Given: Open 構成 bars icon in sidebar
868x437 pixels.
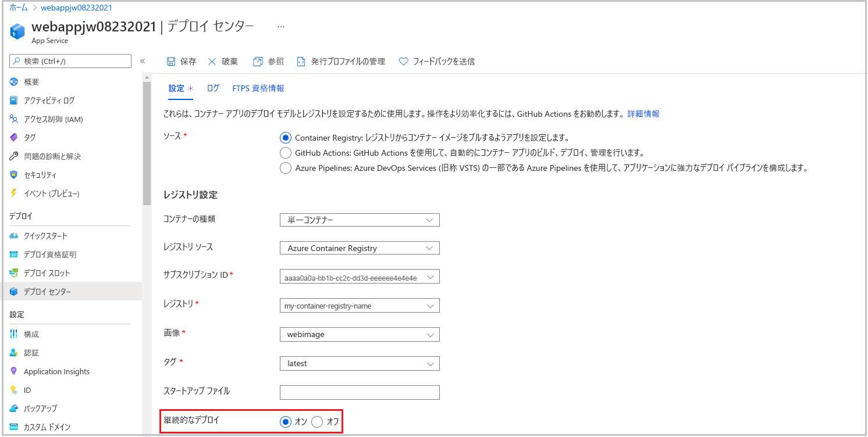Looking at the screenshot, I should 14,334.
